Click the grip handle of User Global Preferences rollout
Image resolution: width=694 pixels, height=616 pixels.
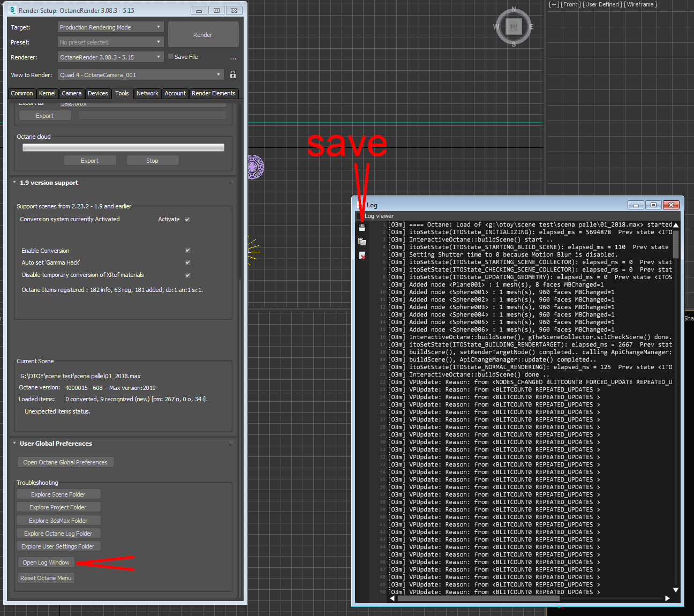231,443
